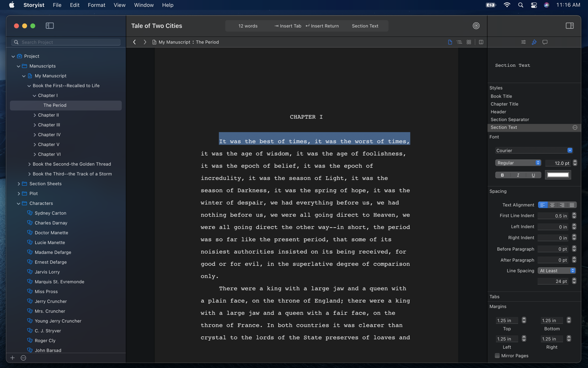Open the Line Spacing At Least dropdown
This screenshot has height=368, width=588.
(556, 271)
